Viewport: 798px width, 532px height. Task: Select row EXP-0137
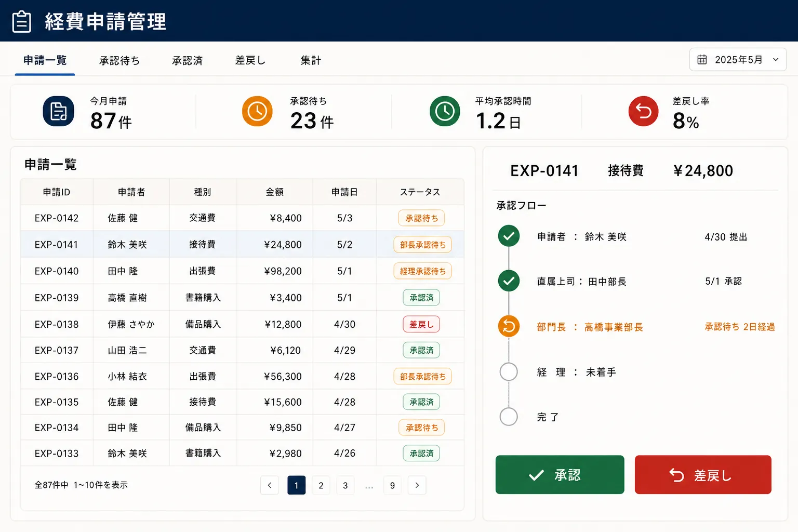[242, 350]
